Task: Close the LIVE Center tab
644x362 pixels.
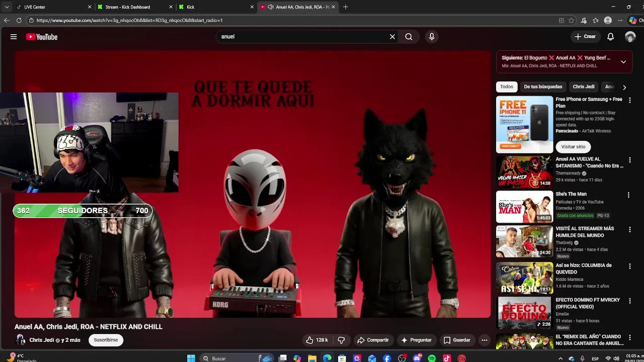Action: coord(90,7)
